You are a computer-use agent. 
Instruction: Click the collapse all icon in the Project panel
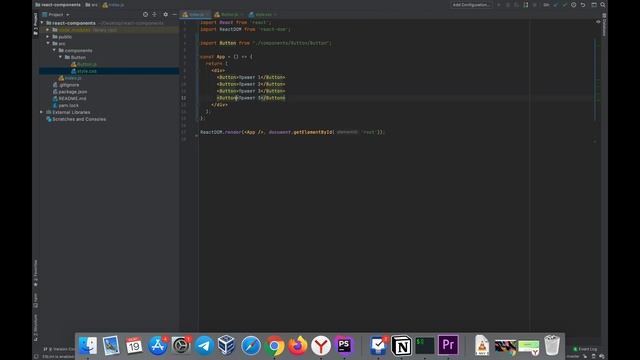point(154,14)
